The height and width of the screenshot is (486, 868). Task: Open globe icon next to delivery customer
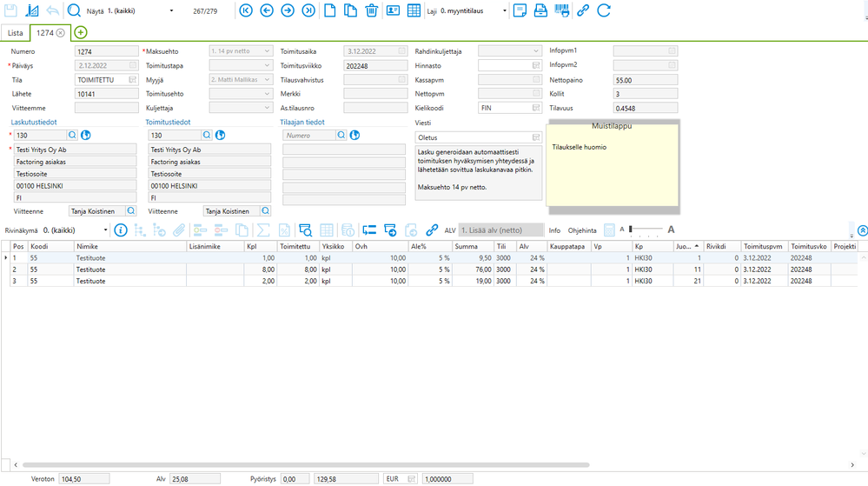pos(221,136)
